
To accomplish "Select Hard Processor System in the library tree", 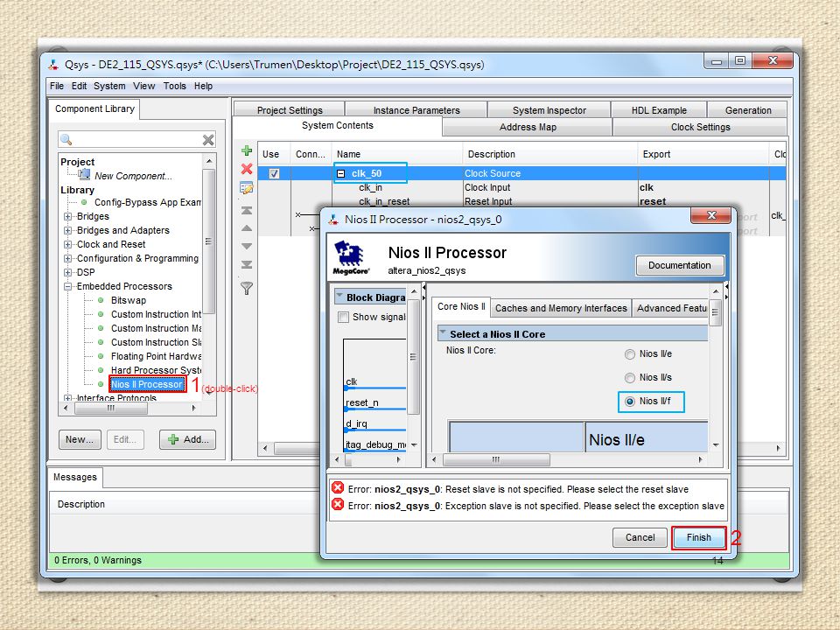I will (x=156, y=370).
